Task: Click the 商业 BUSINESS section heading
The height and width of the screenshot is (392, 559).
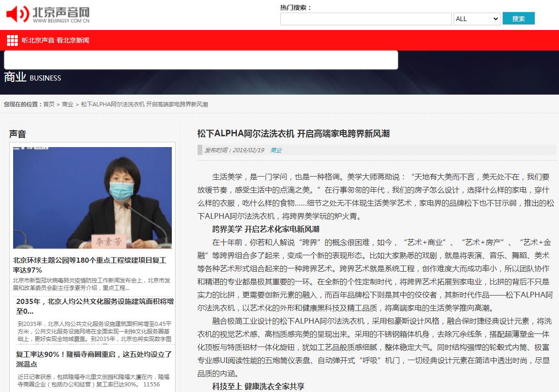Action: coord(32,77)
